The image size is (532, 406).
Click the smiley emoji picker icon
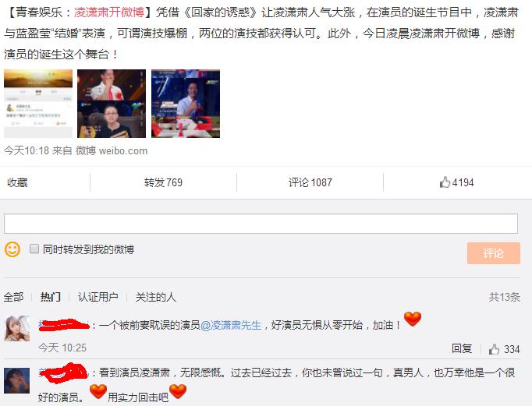12,250
